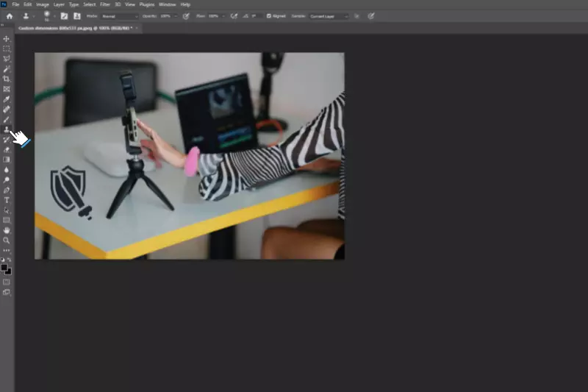Open the Filter menu
Screen dimensions: 588x392
pos(105,4)
